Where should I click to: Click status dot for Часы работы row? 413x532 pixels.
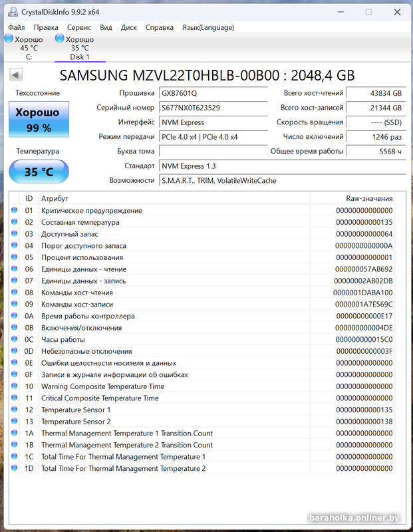tap(14, 339)
